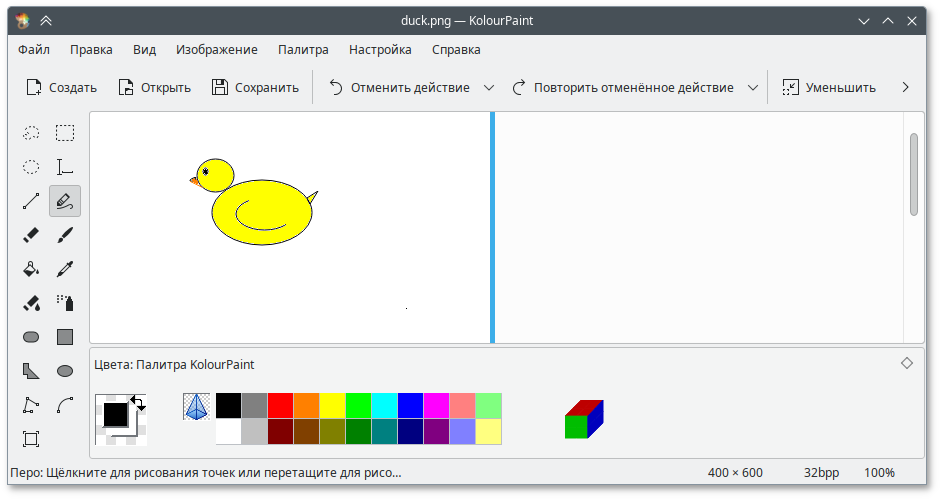Pick the black palette swatch

[228, 405]
